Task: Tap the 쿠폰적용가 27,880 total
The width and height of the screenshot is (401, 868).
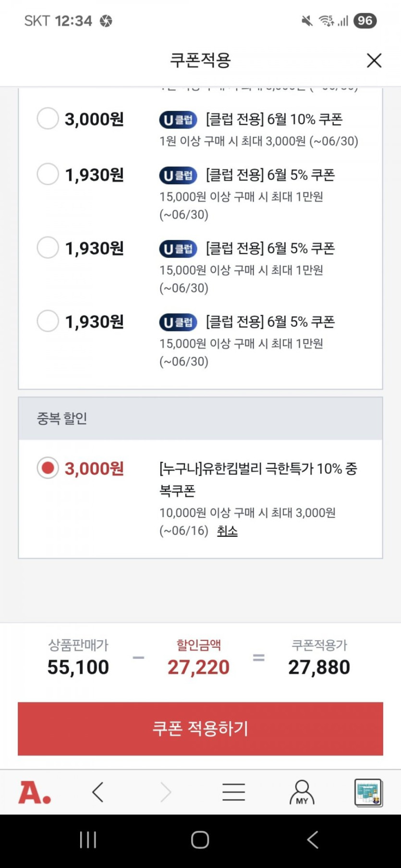Action: click(x=319, y=667)
